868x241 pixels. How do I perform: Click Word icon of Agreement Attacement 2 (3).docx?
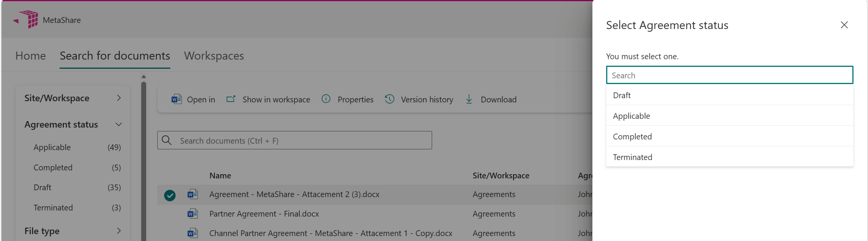coord(193,194)
